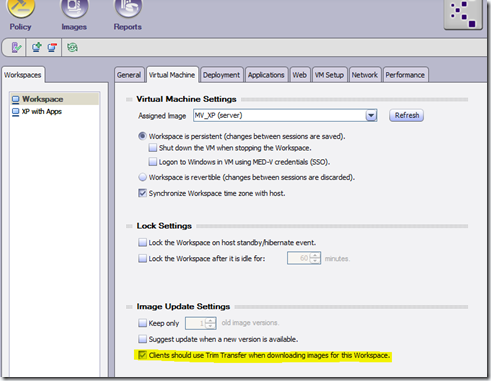Open the Policy section icon
Image resolution: width=491 pixels, height=381 pixels.
pos(21,8)
